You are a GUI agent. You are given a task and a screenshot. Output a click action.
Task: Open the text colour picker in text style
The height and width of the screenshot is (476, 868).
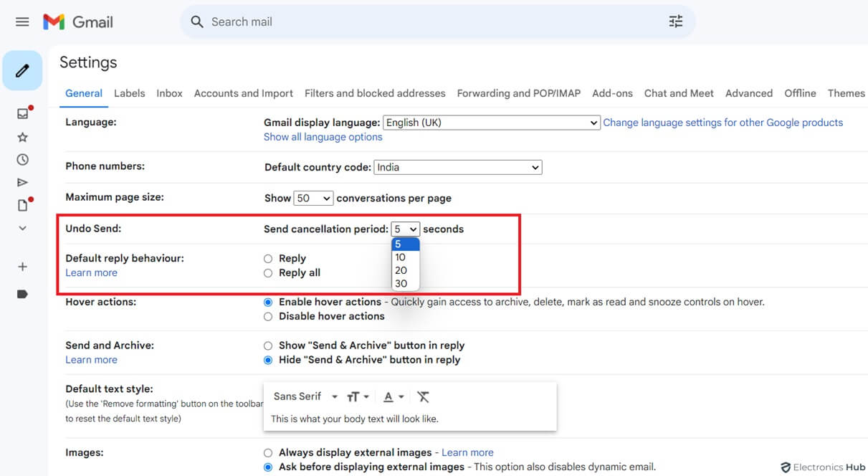point(394,396)
